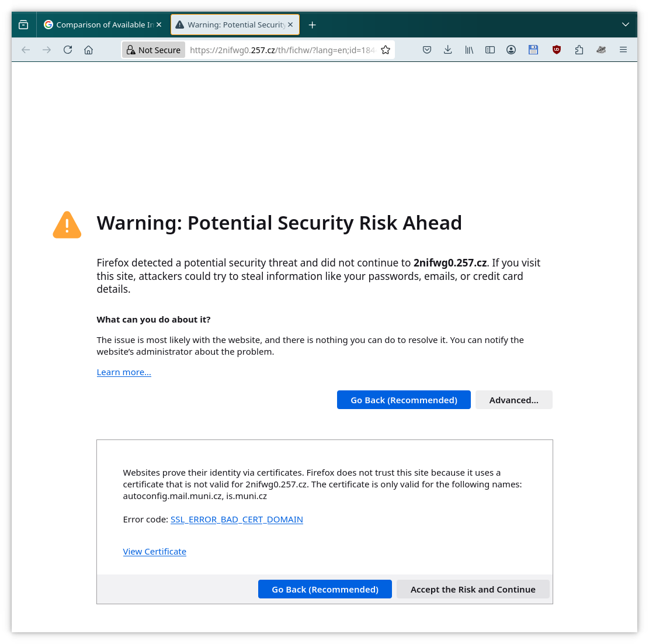Open the Downloads panel icon
Image resolution: width=649 pixels, height=644 pixels.
[x=448, y=50]
